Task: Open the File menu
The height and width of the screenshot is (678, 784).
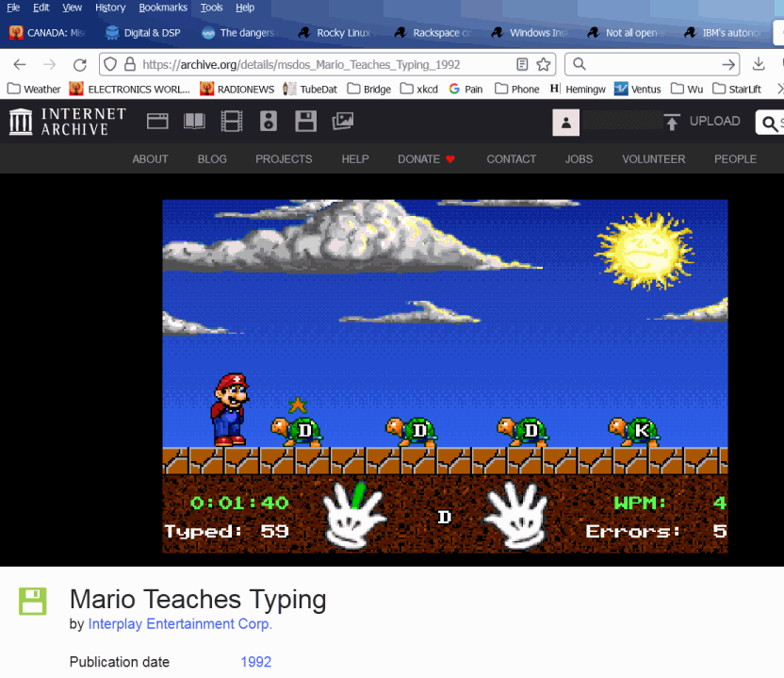Action: pyautogui.click(x=13, y=8)
